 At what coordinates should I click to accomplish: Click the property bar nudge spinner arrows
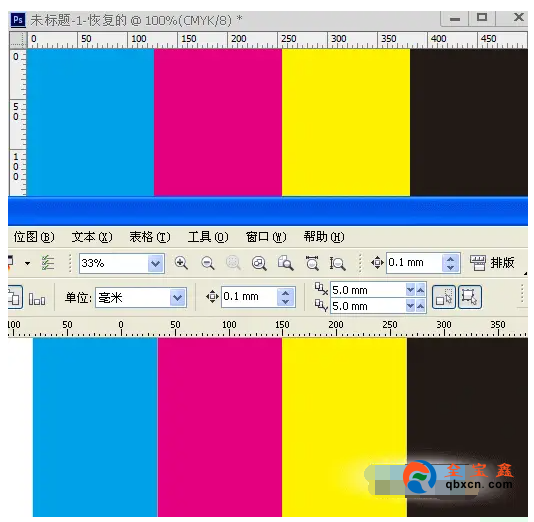[x=285, y=297]
